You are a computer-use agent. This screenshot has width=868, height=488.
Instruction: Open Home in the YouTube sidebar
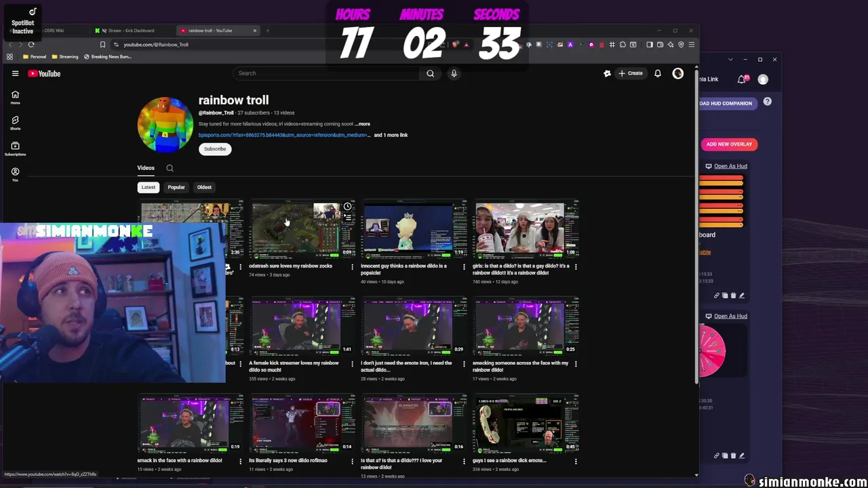(15, 97)
